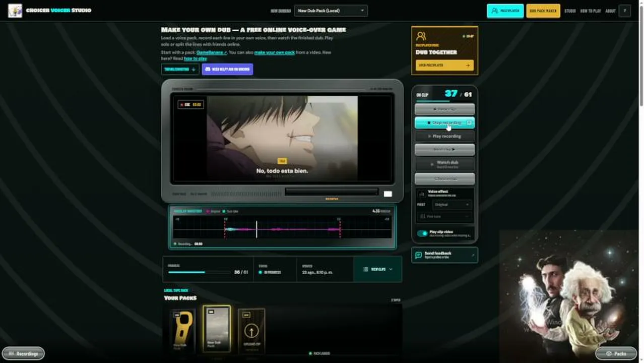Select the yellow controller pack thumbnail

pos(183,330)
